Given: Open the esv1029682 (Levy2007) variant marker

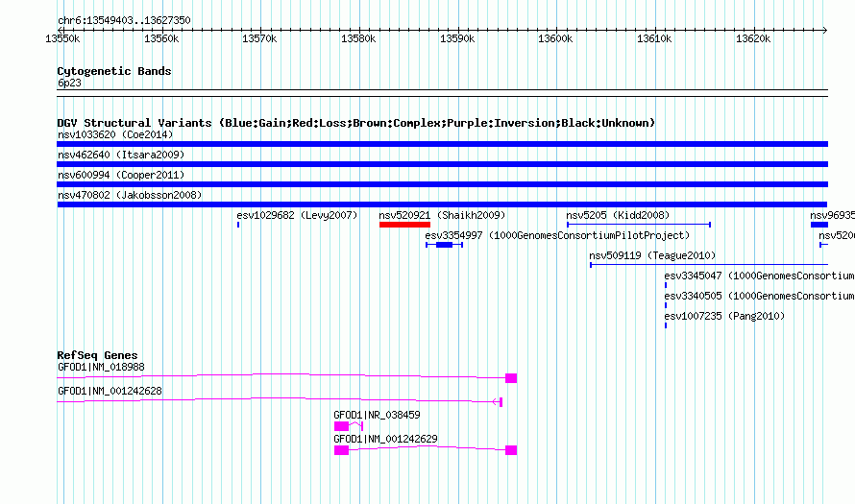Looking at the screenshot, I should coord(238,225).
